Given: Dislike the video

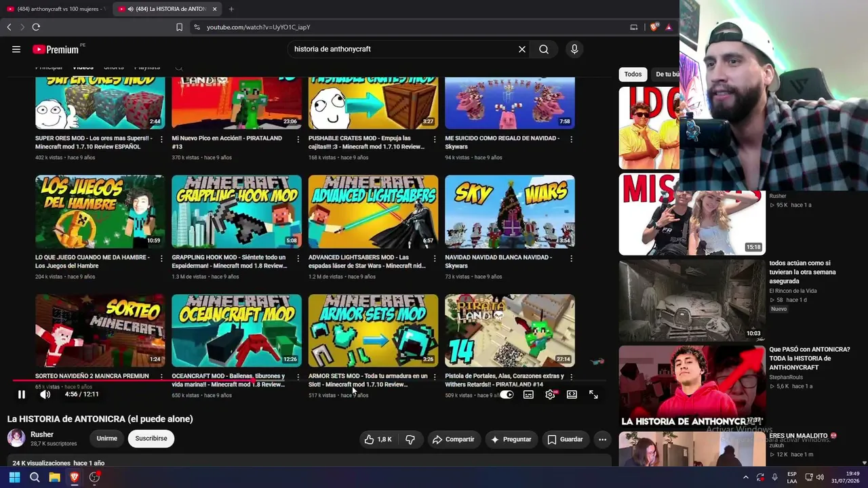Looking at the screenshot, I should point(410,439).
